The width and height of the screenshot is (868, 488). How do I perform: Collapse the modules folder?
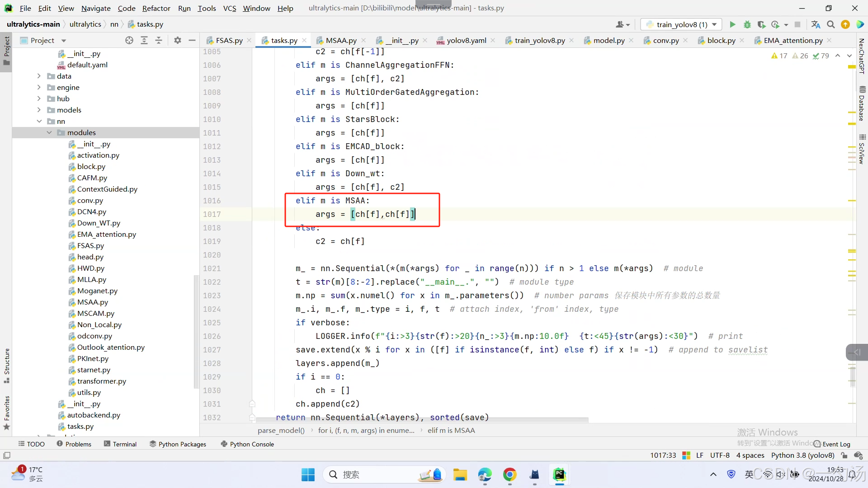[x=49, y=132]
